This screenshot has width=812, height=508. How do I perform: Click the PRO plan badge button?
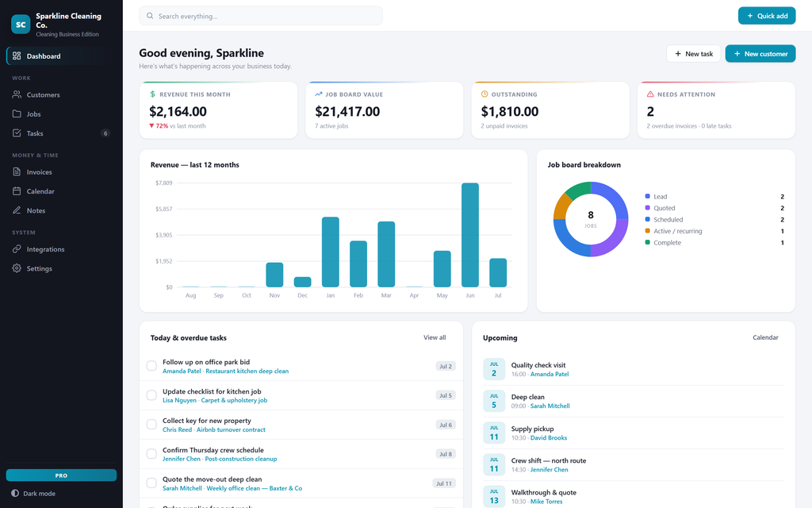pyautogui.click(x=61, y=475)
